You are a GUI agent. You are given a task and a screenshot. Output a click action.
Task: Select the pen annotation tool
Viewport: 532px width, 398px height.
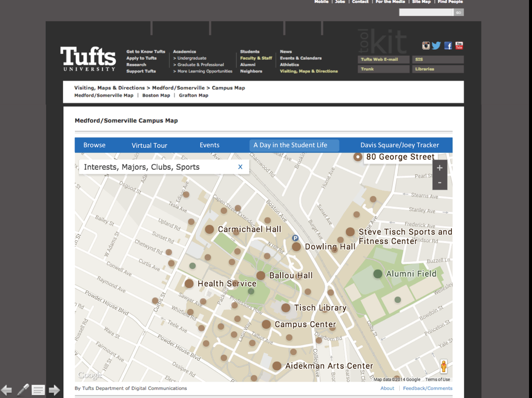[x=22, y=390]
